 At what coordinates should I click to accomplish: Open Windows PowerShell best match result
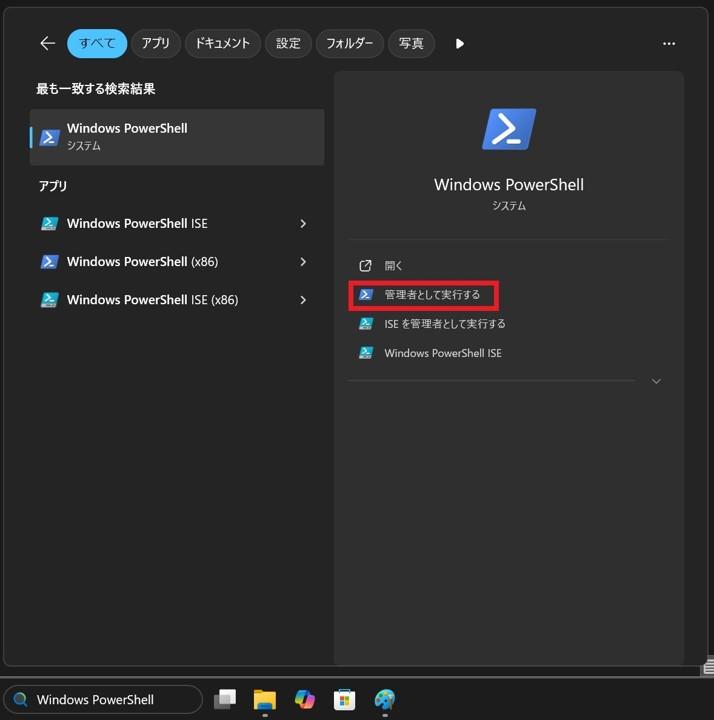pos(177,137)
